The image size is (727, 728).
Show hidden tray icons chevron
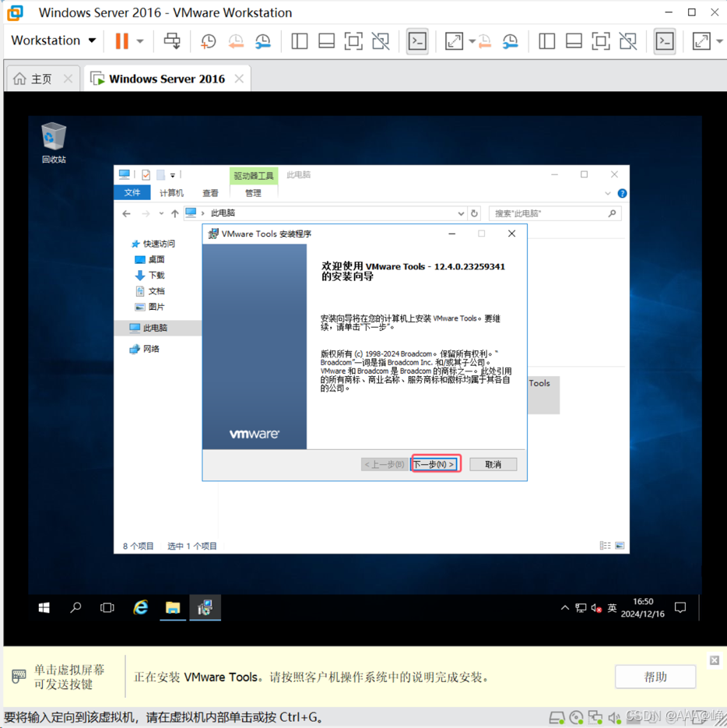564,608
